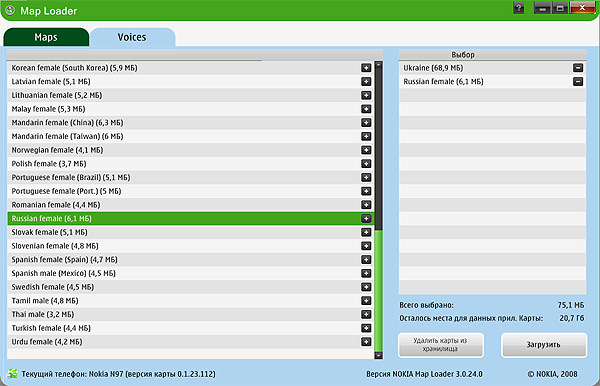Click the green scrollbar thumb
The height and width of the screenshot is (386, 600).
[378, 291]
